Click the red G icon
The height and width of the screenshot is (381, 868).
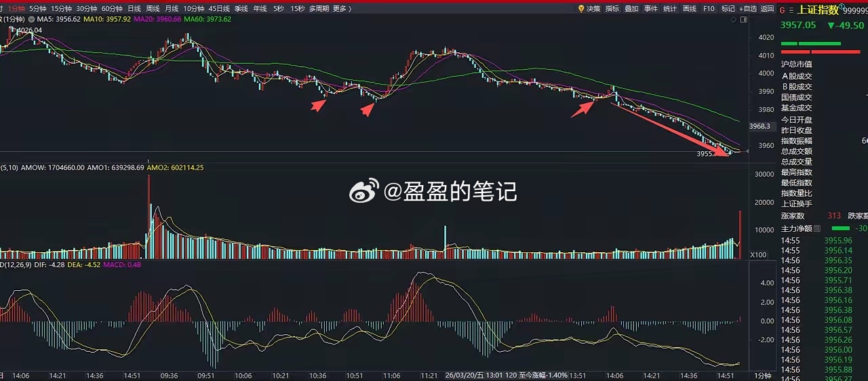coord(782,10)
